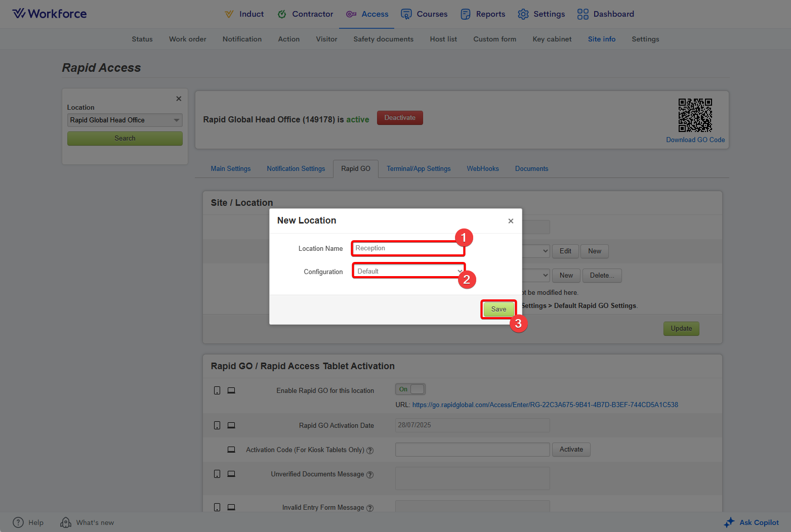
Task: Expand the Configuration dropdown in dialog
Action: pyautogui.click(x=408, y=272)
